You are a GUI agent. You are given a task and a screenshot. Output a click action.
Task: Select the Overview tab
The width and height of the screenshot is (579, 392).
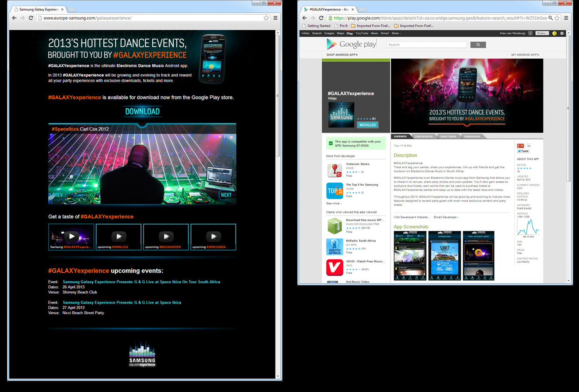point(400,136)
